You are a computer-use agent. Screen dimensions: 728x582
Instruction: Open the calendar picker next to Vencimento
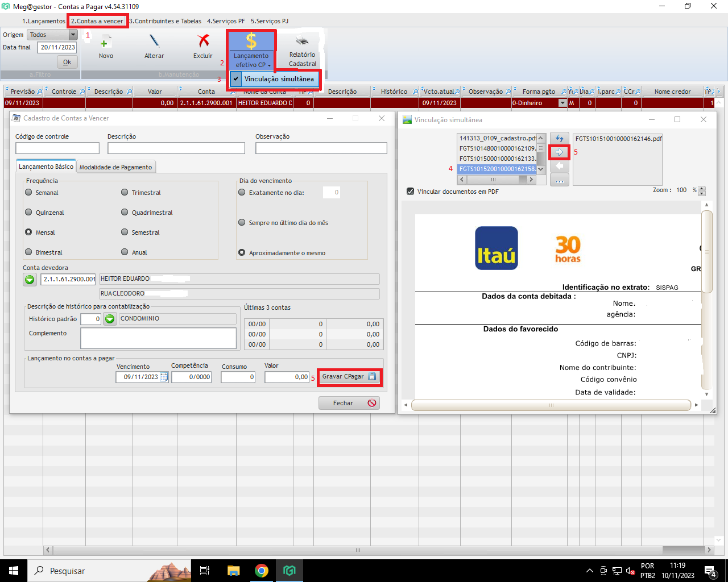pyautogui.click(x=164, y=377)
